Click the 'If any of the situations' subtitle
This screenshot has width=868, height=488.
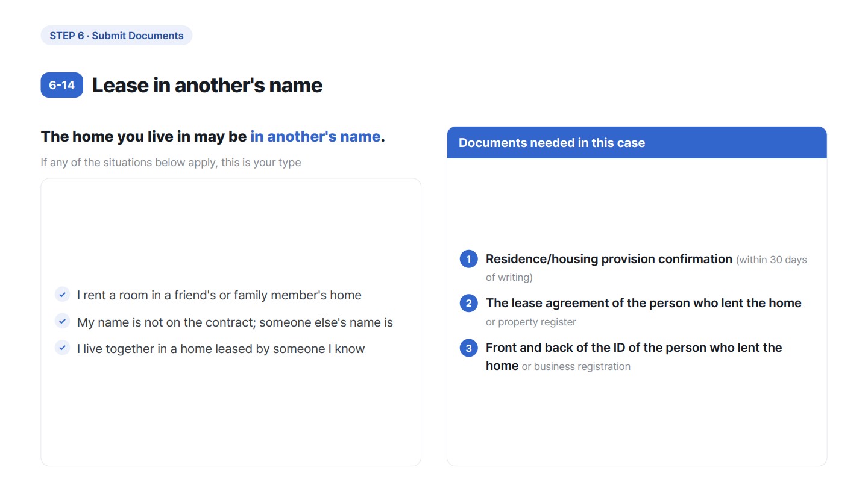point(171,163)
